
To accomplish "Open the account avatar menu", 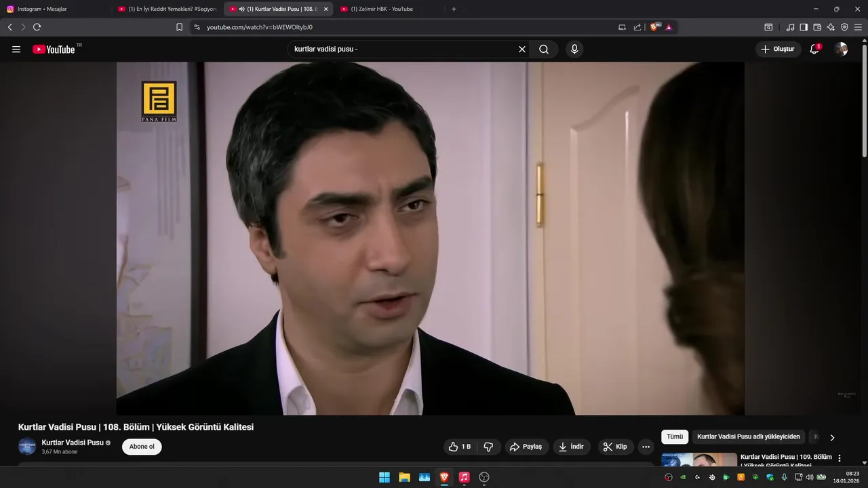I will click(841, 49).
